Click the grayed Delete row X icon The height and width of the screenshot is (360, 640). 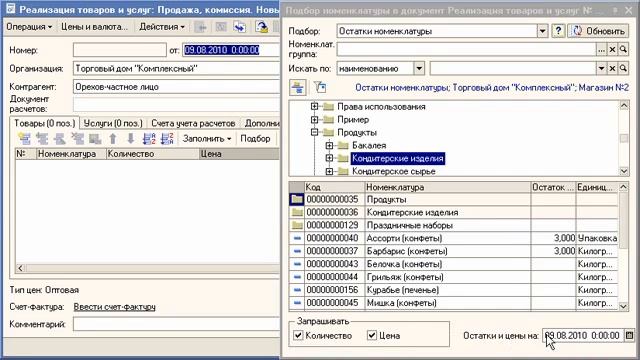coord(77,139)
